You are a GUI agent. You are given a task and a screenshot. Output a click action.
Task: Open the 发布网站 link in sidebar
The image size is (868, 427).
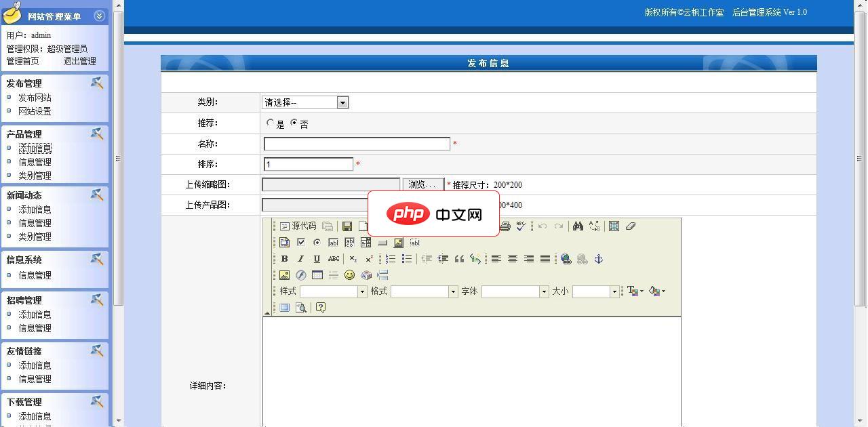pyautogui.click(x=33, y=98)
